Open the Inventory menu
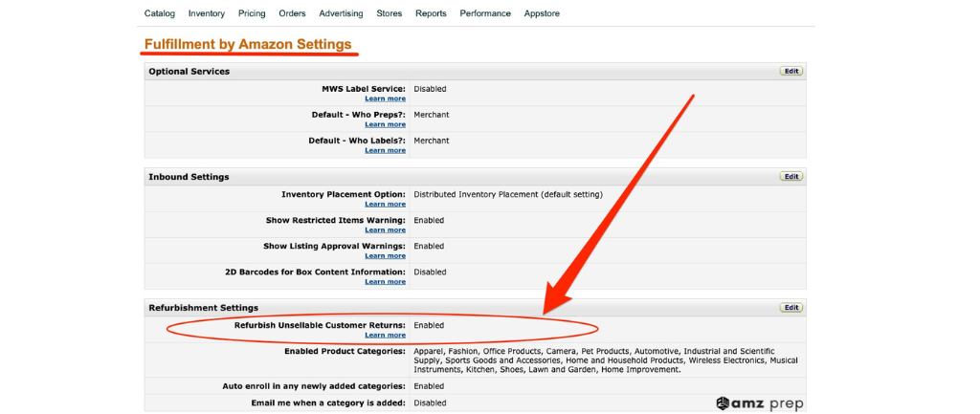The height and width of the screenshot is (414, 980). [207, 13]
